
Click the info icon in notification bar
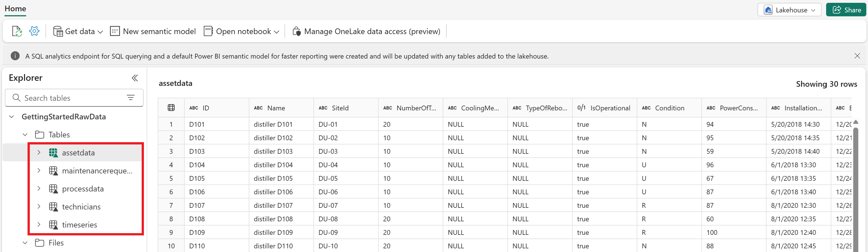pyautogui.click(x=15, y=56)
